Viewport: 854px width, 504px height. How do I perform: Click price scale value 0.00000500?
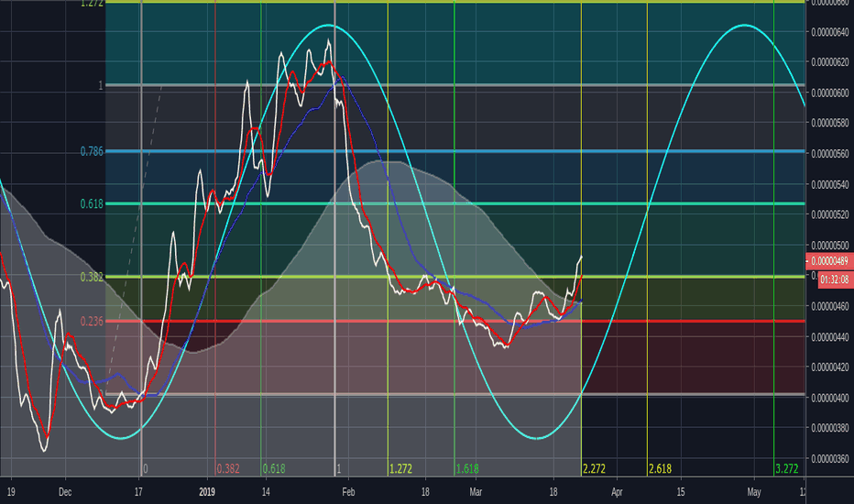point(830,246)
